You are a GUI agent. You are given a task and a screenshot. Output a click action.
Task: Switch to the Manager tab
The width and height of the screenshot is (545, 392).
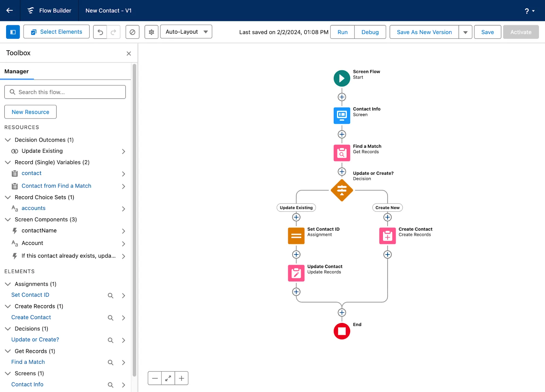coord(16,71)
